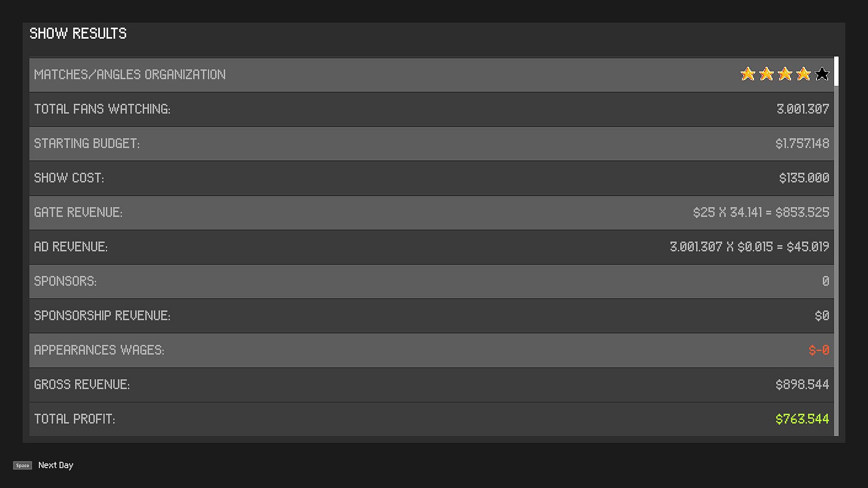
Task: Click the red Appearances Wages value
Action: coord(819,350)
